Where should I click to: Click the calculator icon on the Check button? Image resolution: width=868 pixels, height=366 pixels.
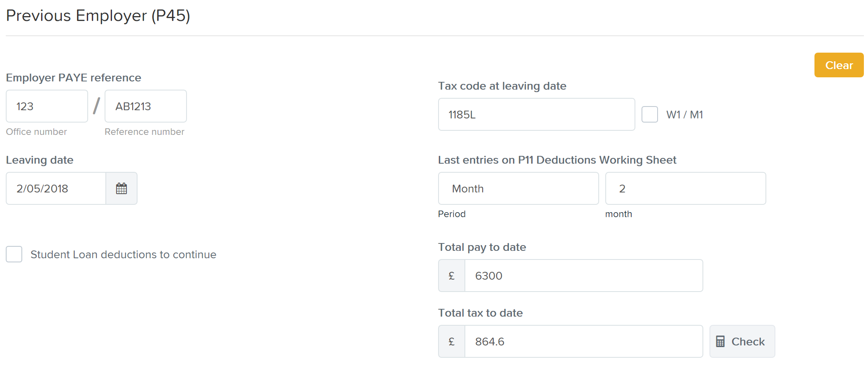[720, 341]
